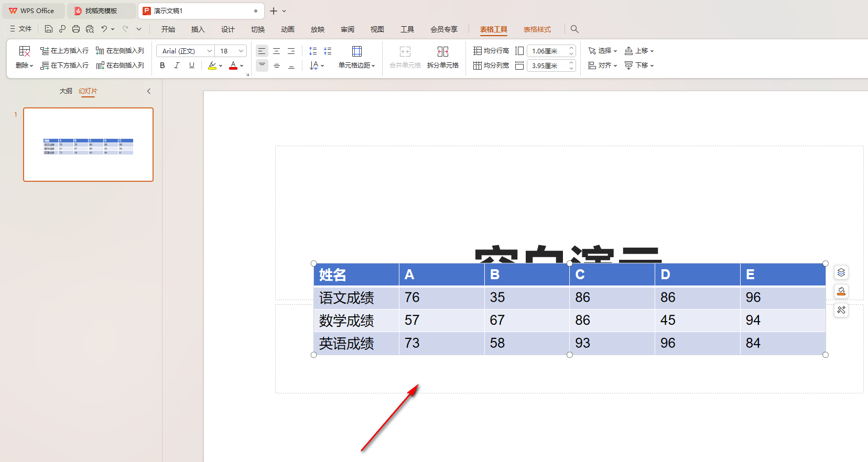Click Split Cells (拆分单元格) icon
This screenshot has width=868, height=462.
(x=443, y=51)
